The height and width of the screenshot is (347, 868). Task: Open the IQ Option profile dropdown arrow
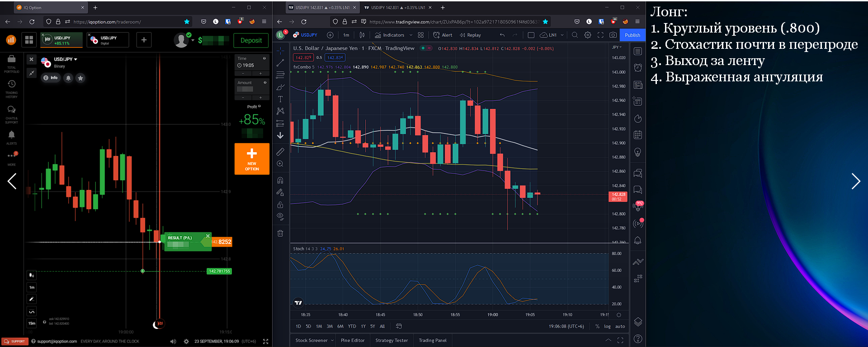click(193, 40)
